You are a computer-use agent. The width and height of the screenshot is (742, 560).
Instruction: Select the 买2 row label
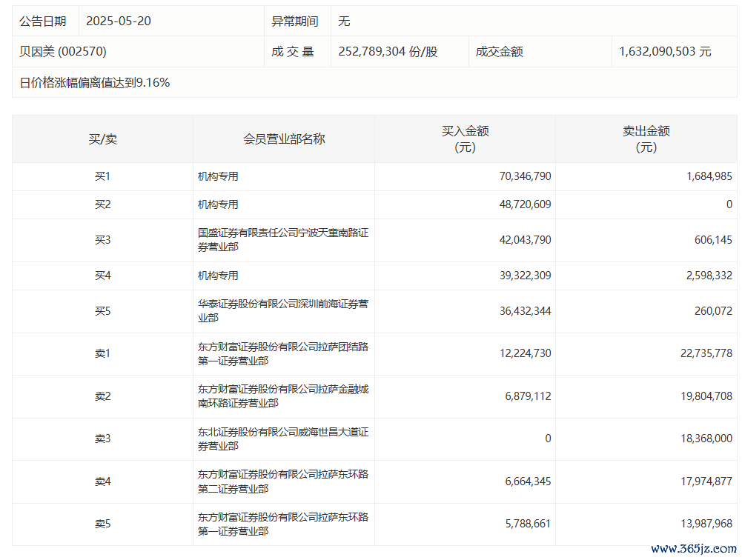point(103,204)
